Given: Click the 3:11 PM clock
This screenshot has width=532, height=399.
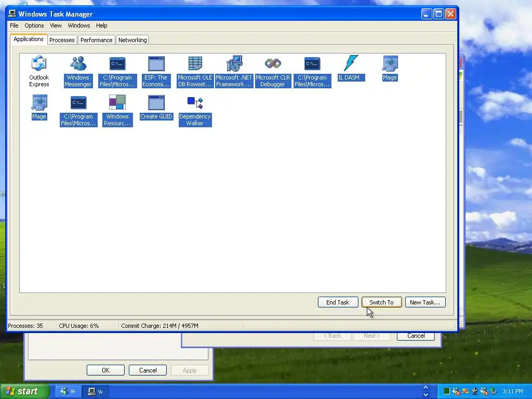Looking at the screenshot, I should 513,391.
